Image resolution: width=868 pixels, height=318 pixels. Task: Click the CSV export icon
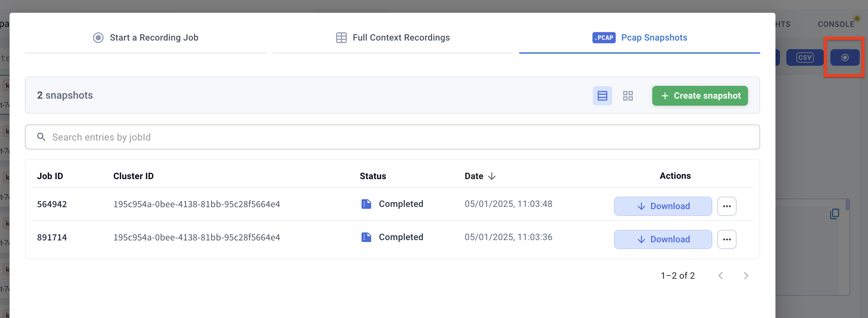click(x=804, y=57)
